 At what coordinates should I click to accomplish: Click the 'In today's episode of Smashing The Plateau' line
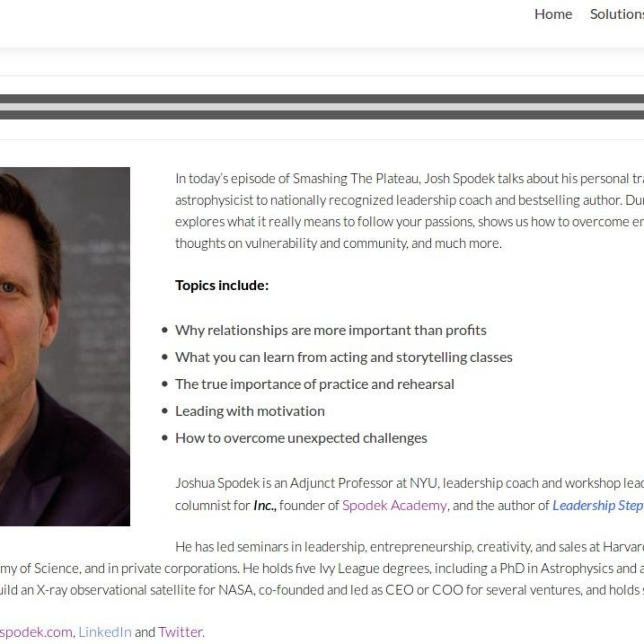(410, 179)
